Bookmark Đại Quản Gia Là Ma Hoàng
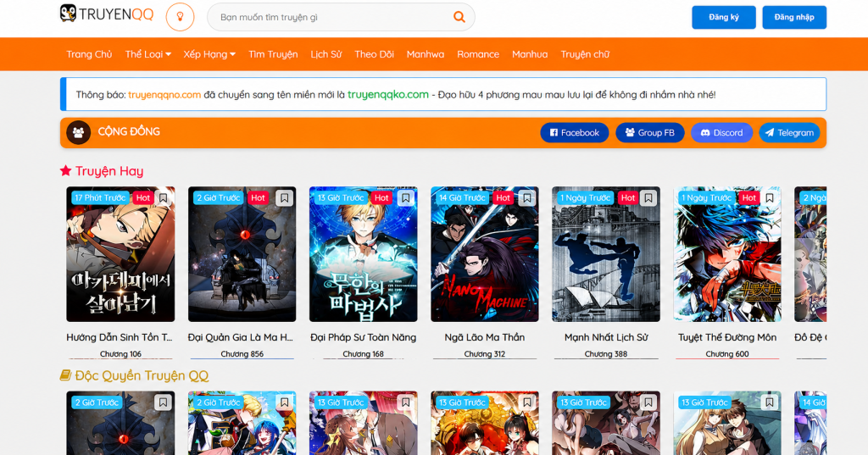Image resolution: width=868 pixels, height=455 pixels. point(285,198)
